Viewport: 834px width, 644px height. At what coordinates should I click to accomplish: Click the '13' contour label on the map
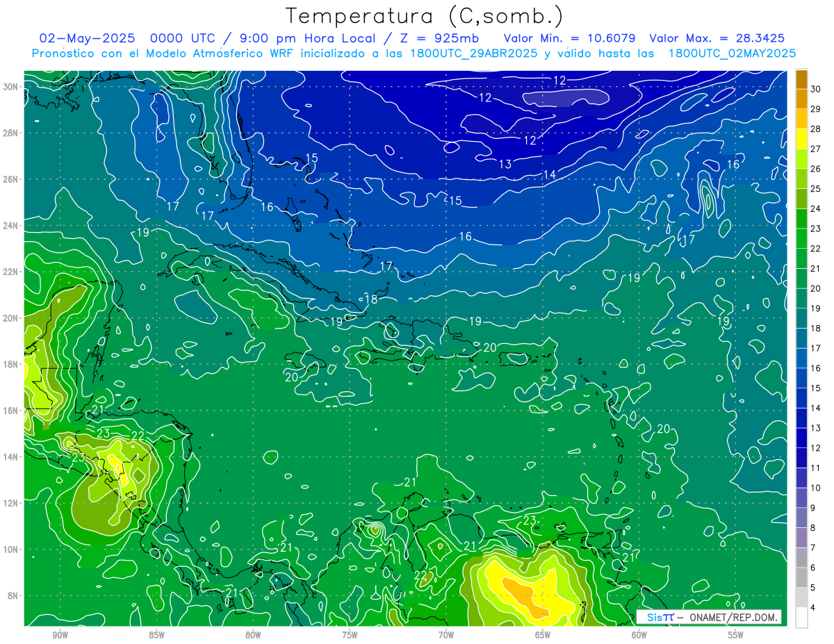tap(505, 164)
